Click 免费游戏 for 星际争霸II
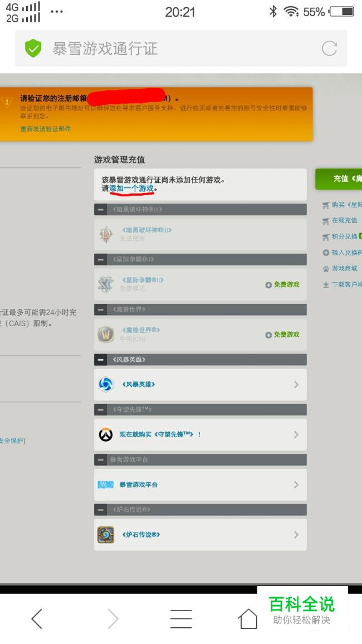The height and width of the screenshot is (644, 362). [282, 284]
